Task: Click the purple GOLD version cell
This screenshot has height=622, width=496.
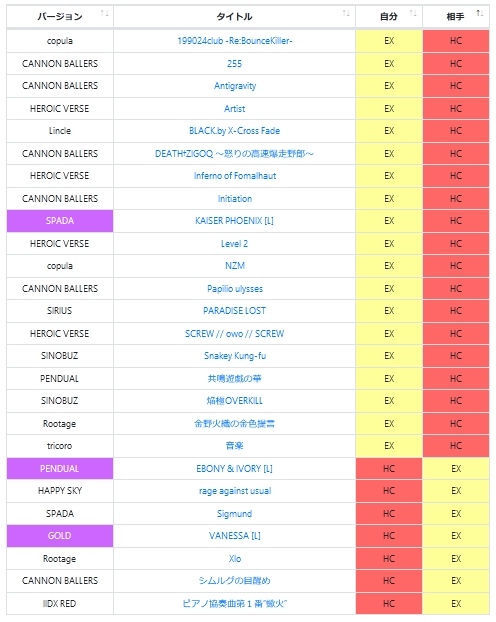Action: pos(60,536)
